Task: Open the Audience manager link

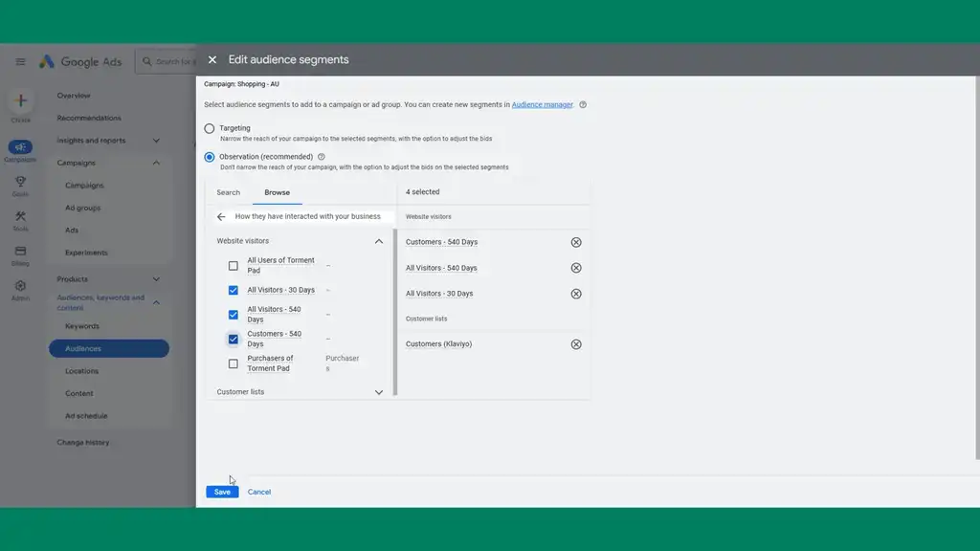Action: [542, 104]
